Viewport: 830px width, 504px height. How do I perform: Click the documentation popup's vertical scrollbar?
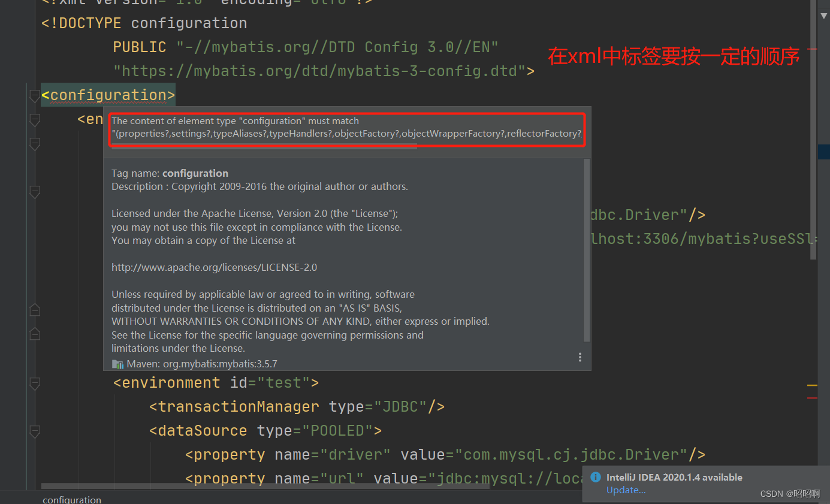(x=587, y=250)
